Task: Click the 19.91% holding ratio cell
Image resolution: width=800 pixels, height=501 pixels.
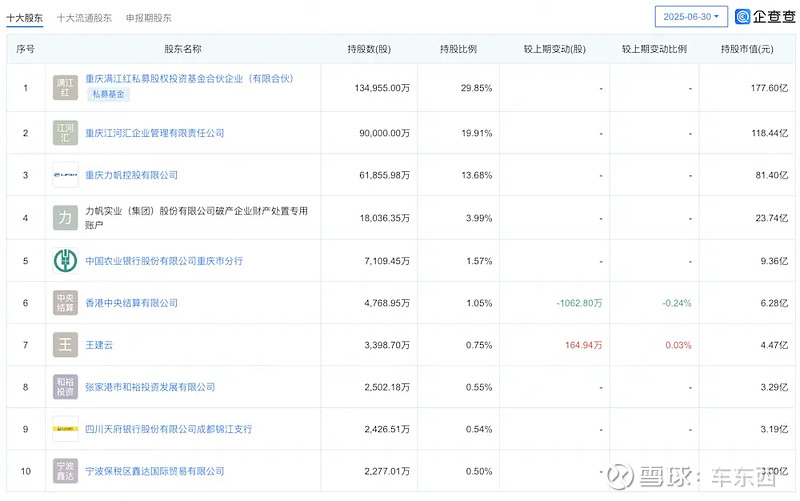Action: tap(477, 133)
